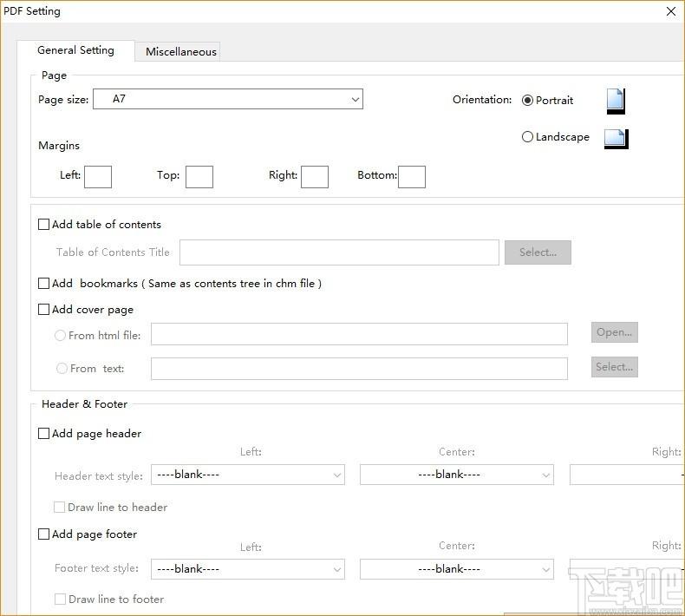The height and width of the screenshot is (616, 685).
Task: Enable Add table of contents checkbox
Action: pyautogui.click(x=44, y=225)
